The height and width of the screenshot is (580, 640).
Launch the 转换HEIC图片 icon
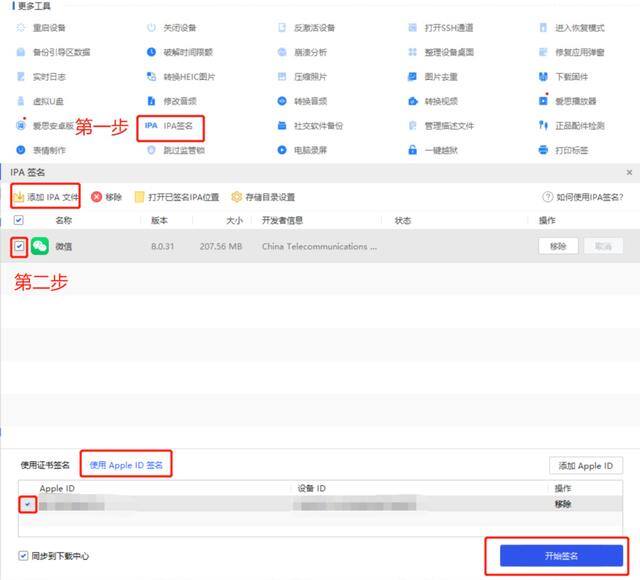[151, 77]
